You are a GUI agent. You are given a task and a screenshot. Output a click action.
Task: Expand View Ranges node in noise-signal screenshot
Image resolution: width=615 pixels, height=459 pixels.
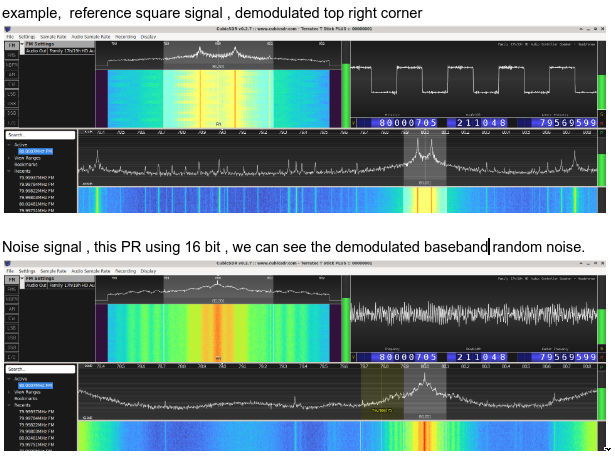pyautogui.click(x=9, y=392)
